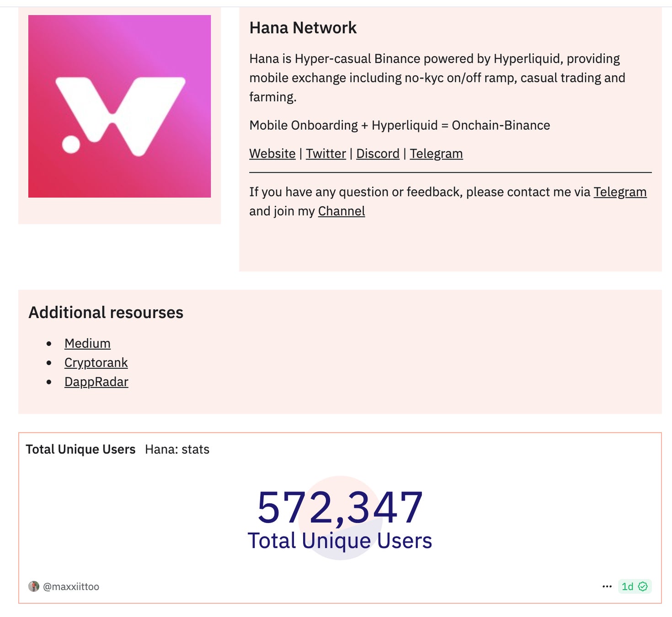Click the Hana Network heading
The image size is (672, 617).
(x=303, y=28)
